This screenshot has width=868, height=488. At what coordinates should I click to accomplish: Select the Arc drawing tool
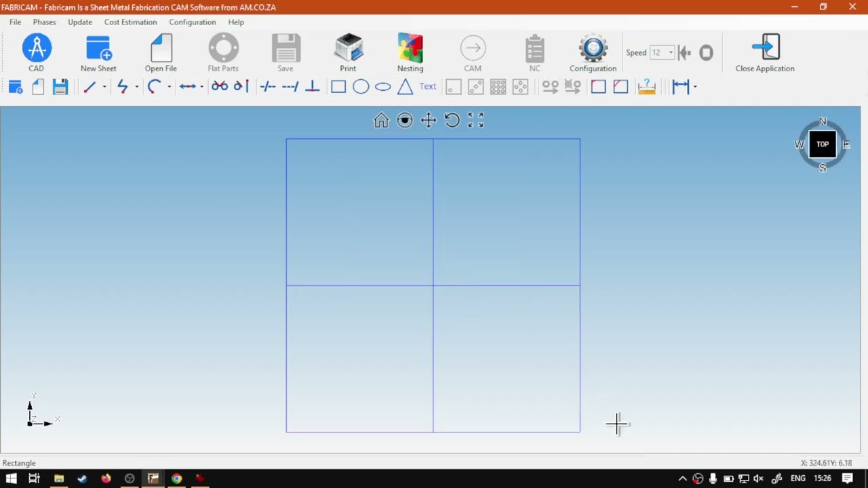pos(154,87)
